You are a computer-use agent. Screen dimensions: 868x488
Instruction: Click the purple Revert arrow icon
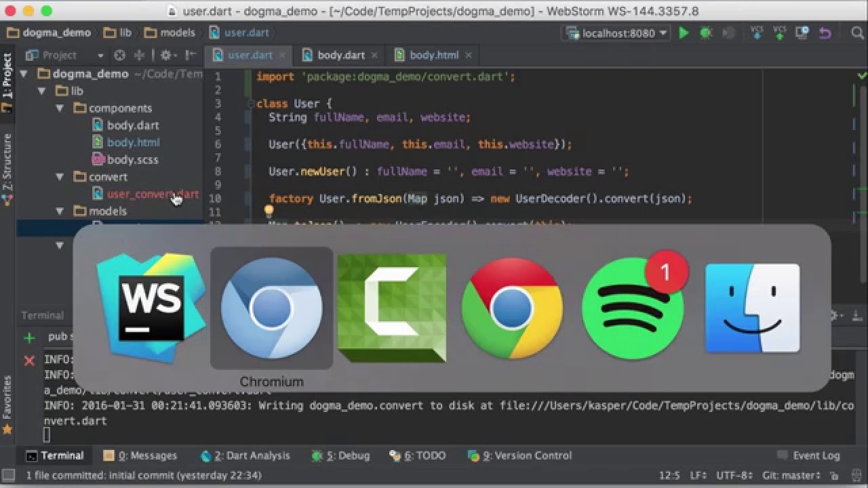(825, 33)
